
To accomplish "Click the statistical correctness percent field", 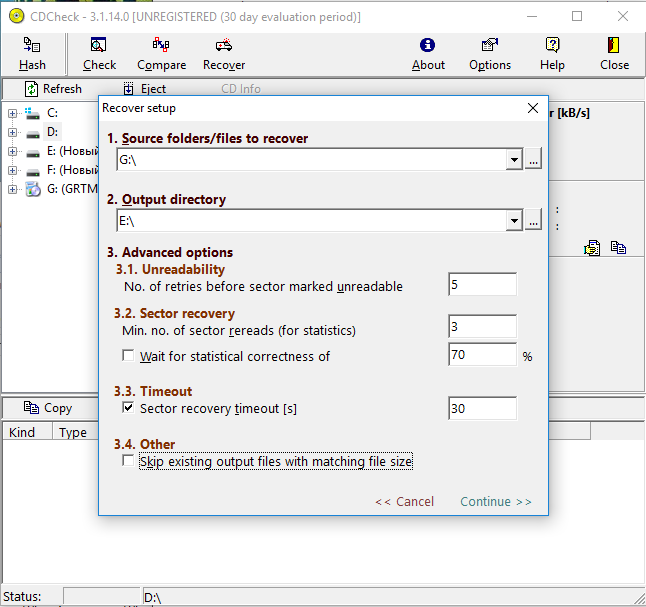I will (x=482, y=354).
